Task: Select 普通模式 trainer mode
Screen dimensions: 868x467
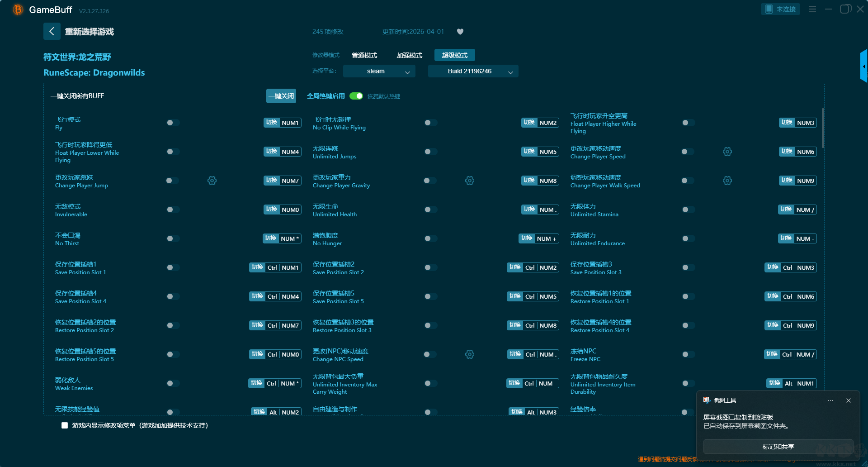Action: [x=364, y=55]
